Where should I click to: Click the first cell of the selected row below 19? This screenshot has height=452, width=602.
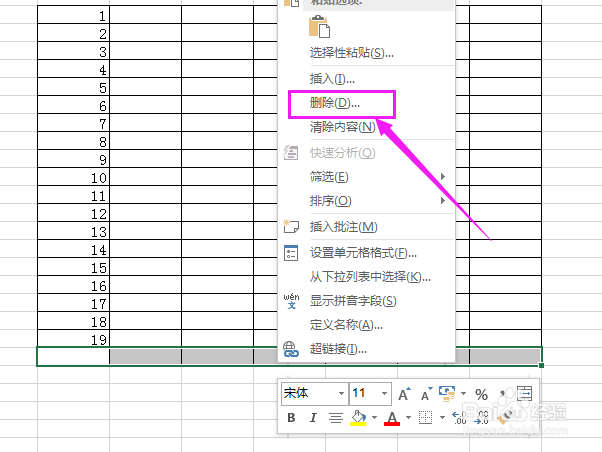(x=73, y=356)
